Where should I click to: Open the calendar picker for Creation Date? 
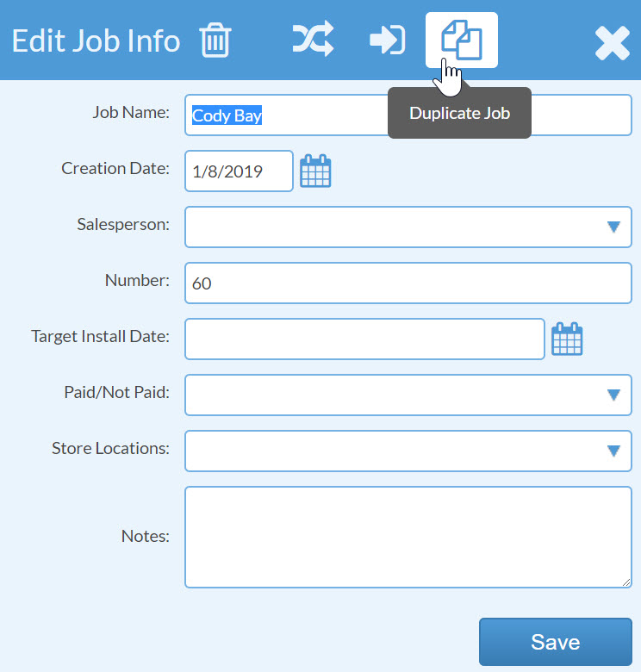[315, 171]
